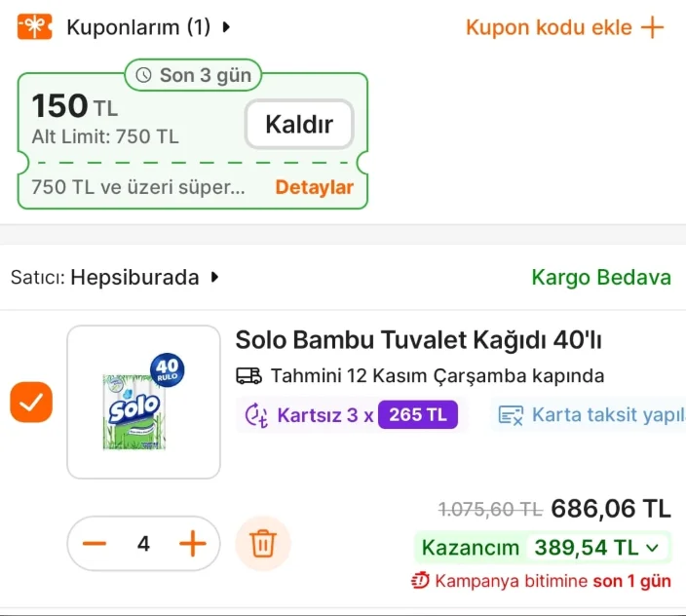The image size is (686, 616).
Task: Click the delivery truck icon
Action: coord(248,376)
